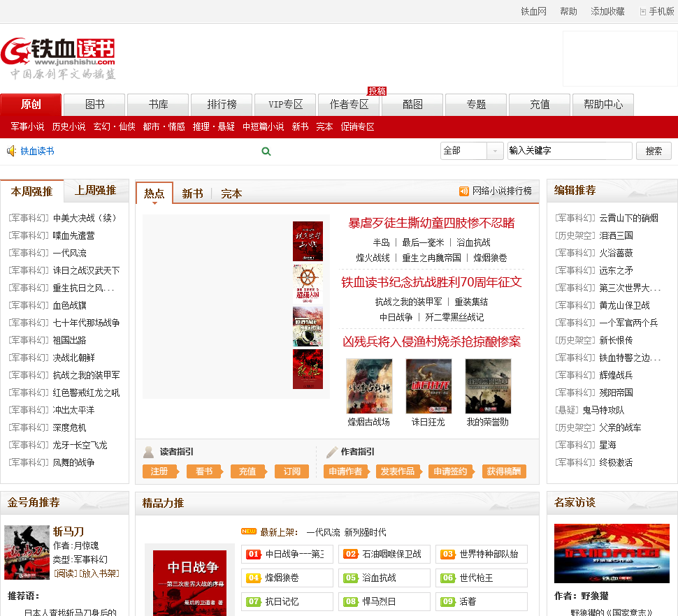Image resolution: width=678 pixels, height=616 pixels.
Task: Click the 读者指引 person icon
Action: coord(148,452)
